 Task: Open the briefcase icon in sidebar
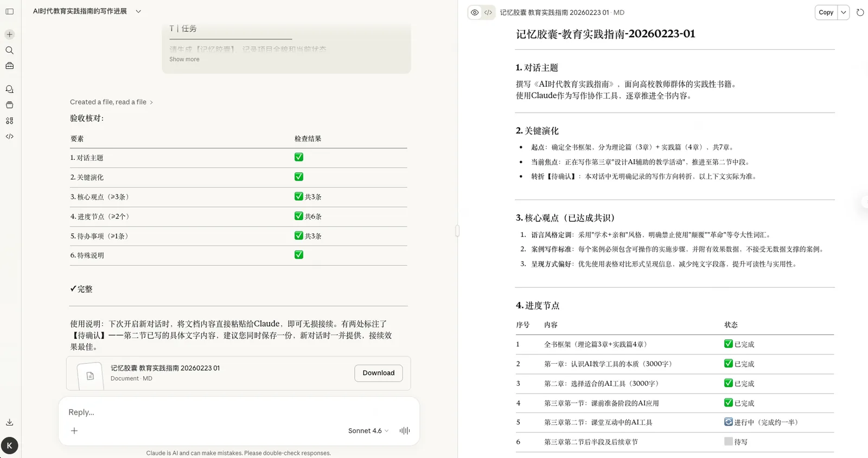[10, 66]
